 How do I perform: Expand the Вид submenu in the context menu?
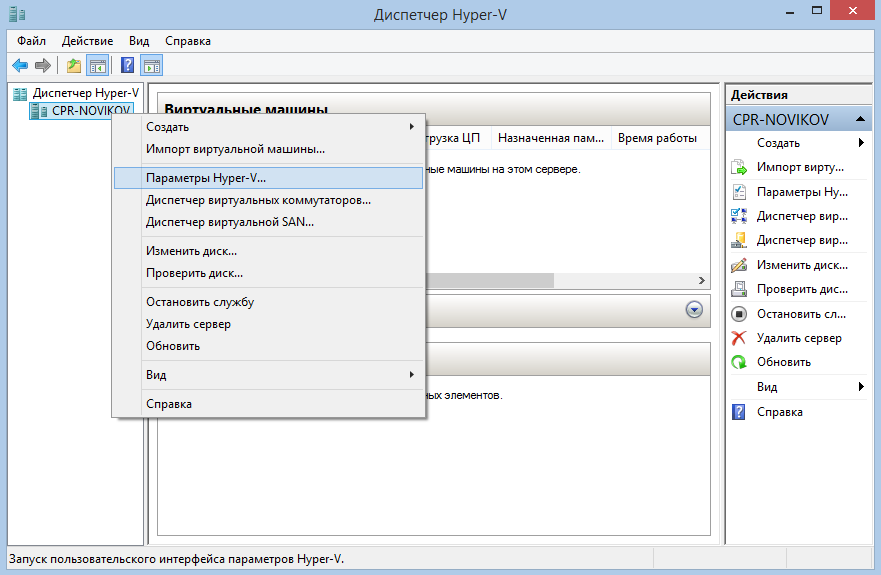(410, 375)
